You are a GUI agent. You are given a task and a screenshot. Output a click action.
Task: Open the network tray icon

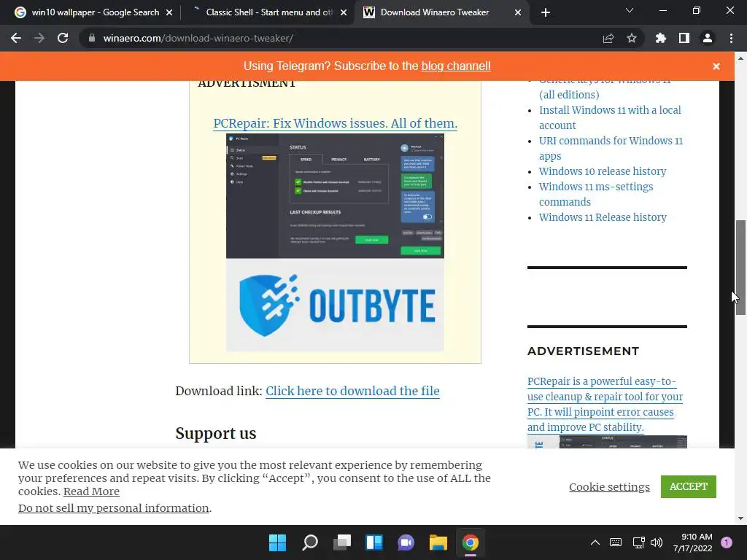[638, 542]
